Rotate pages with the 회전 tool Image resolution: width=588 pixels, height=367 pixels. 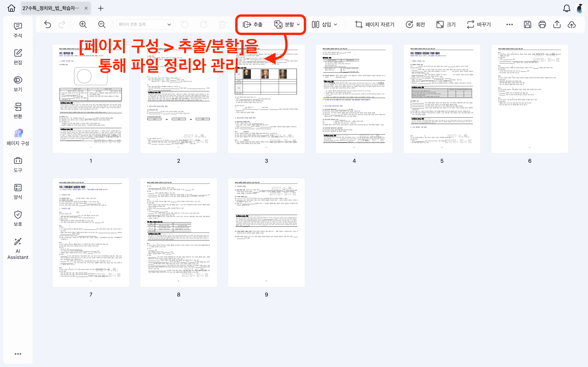click(415, 24)
